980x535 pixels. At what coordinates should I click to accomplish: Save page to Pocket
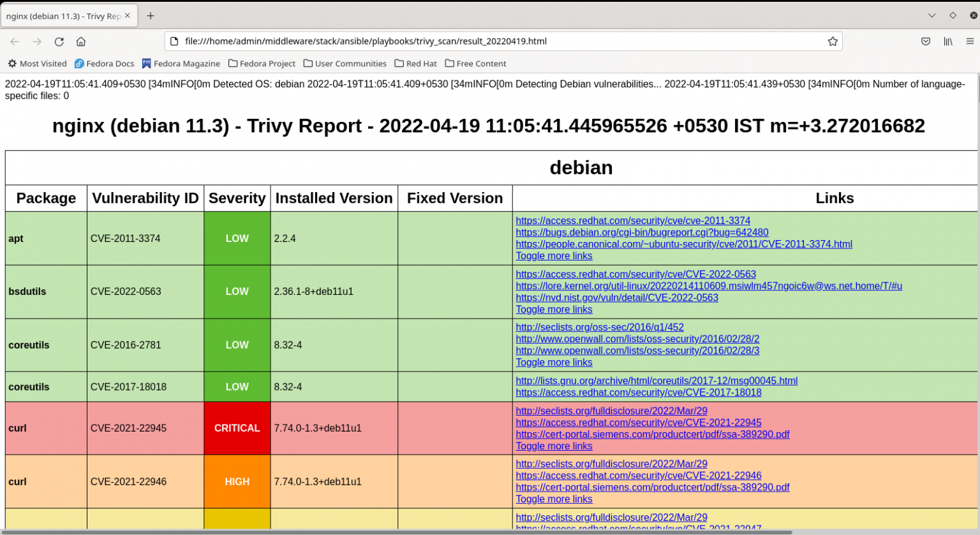pos(926,41)
